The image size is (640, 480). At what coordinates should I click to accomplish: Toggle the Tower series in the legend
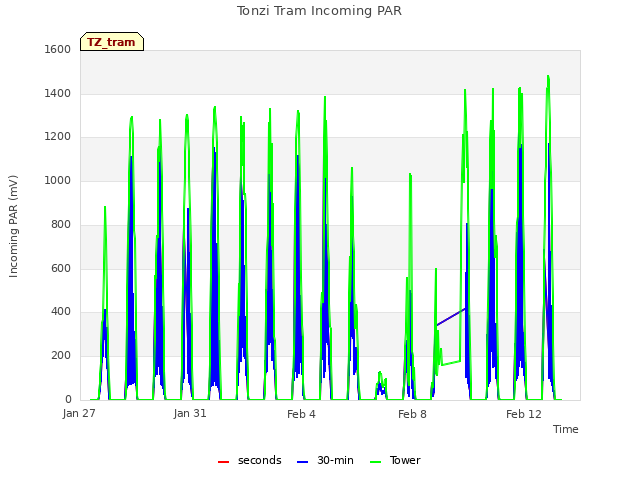click(x=395, y=461)
